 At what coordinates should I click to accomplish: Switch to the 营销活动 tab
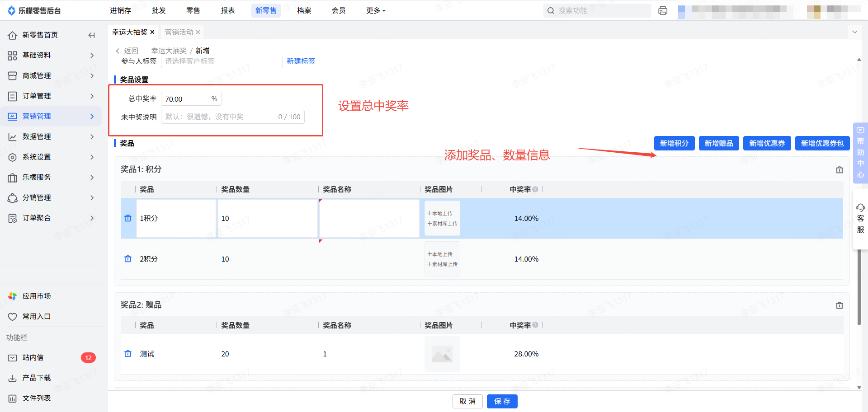coord(179,32)
